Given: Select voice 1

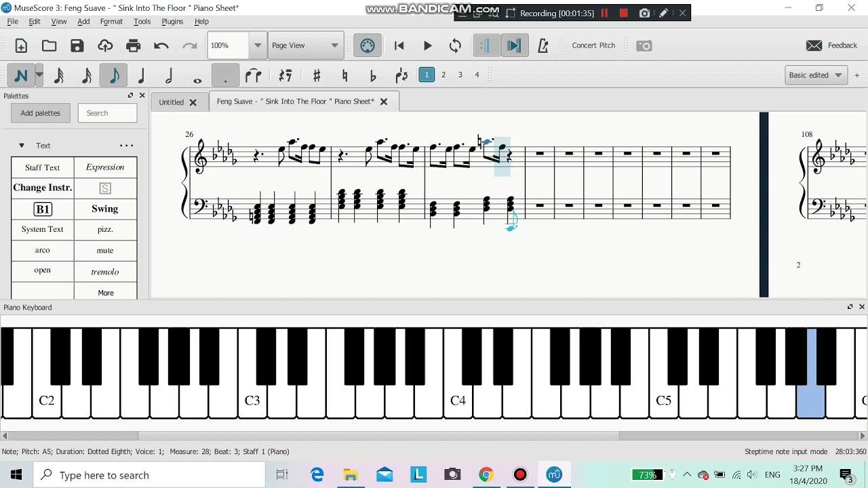Looking at the screenshot, I should [427, 75].
